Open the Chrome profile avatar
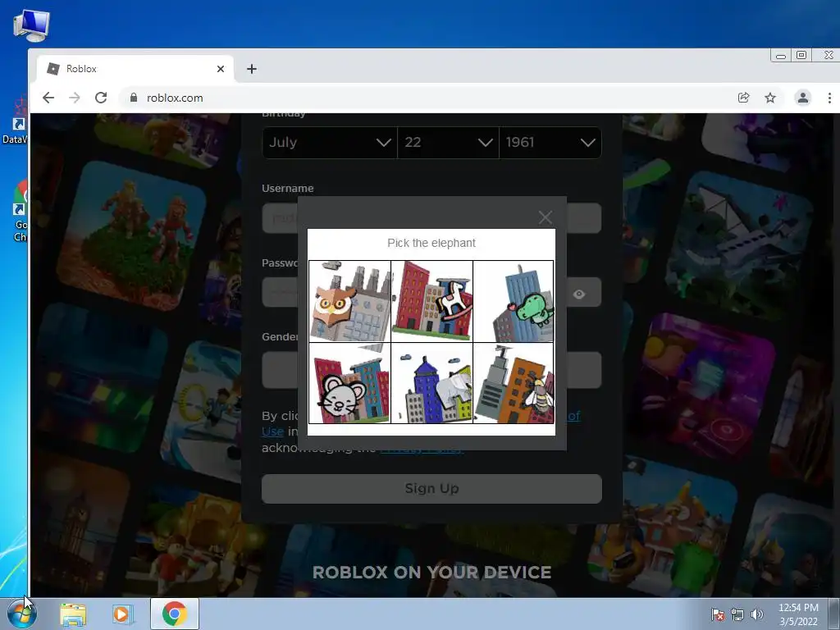The width and height of the screenshot is (840, 630). pyautogui.click(x=802, y=98)
